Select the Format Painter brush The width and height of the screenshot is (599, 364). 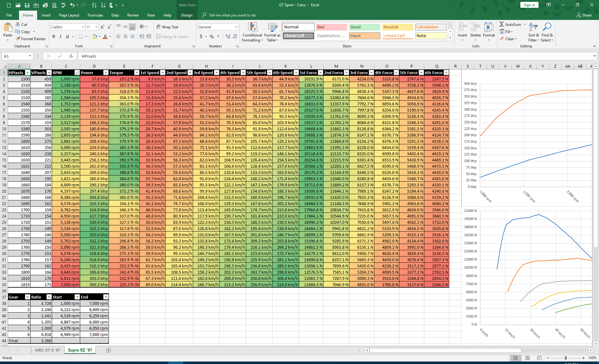click(31, 39)
